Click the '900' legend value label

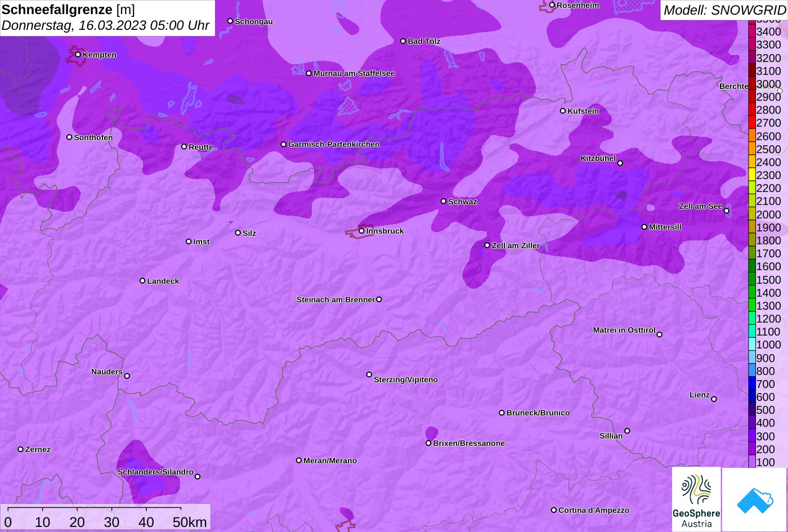pos(765,358)
